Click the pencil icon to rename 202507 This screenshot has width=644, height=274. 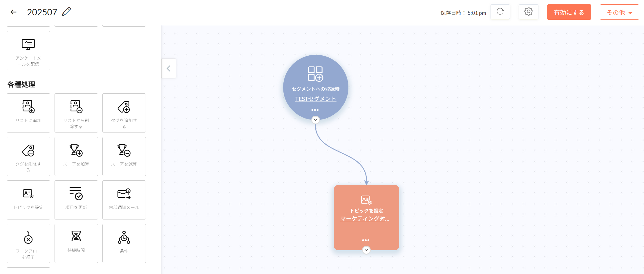coord(66,12)
